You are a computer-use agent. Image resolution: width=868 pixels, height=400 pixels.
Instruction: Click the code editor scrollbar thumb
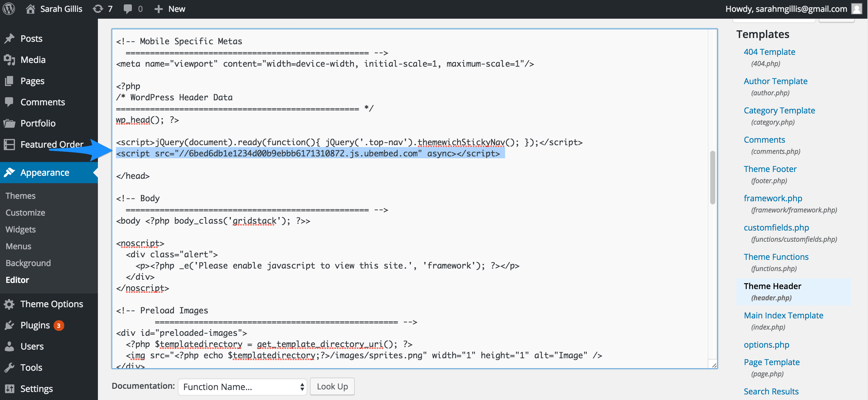click(x=712, y=178)
